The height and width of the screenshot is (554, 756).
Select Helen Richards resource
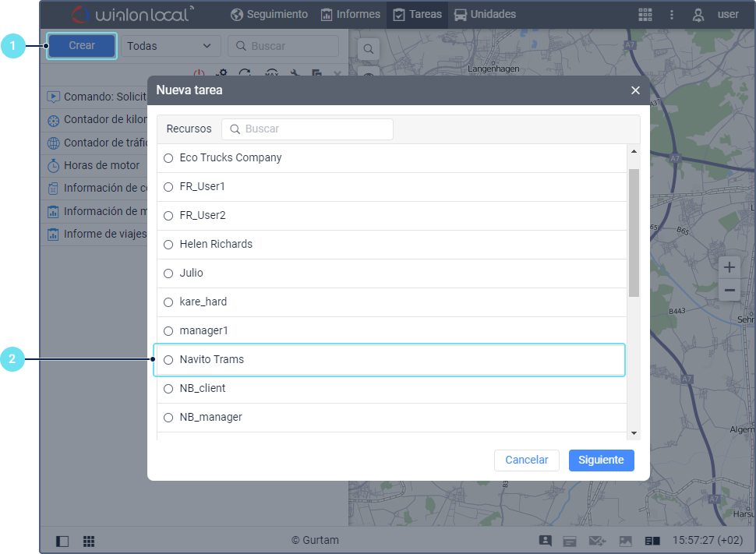(391, 245)
